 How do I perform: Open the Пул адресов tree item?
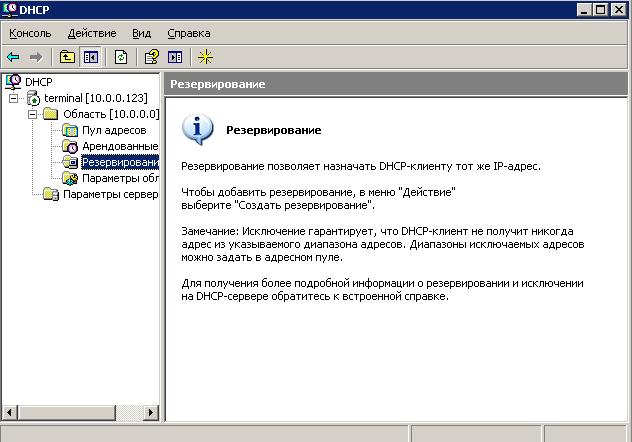click(x=113, y=130)
